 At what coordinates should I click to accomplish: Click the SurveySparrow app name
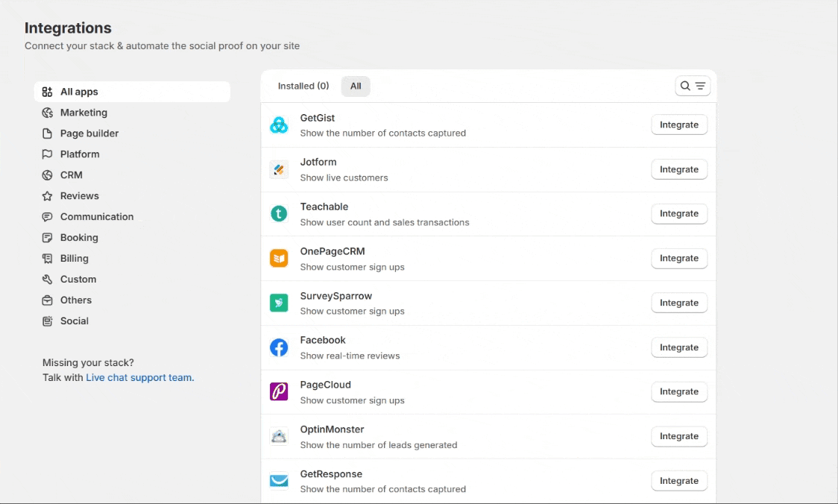tap(336, 296)
